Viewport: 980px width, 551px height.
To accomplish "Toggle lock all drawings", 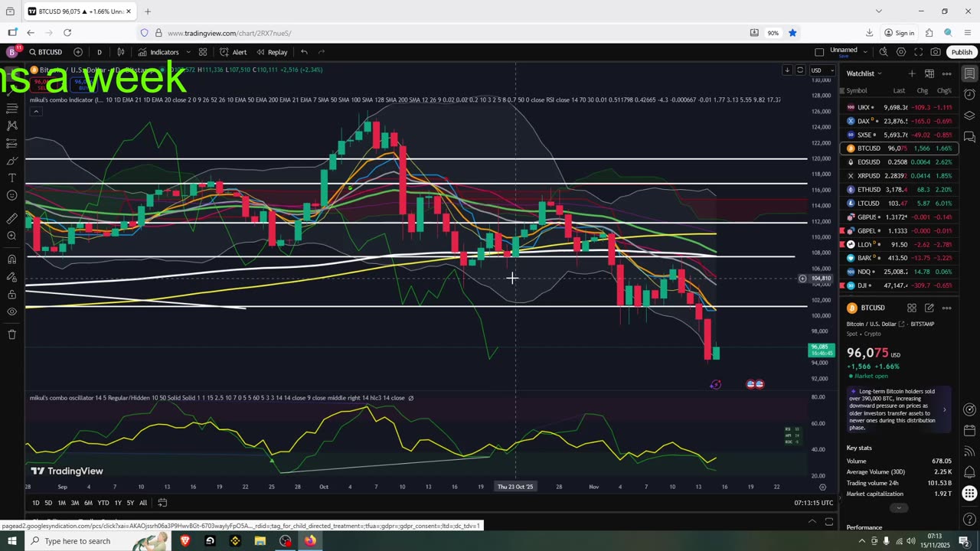I will tap(11, 294).
